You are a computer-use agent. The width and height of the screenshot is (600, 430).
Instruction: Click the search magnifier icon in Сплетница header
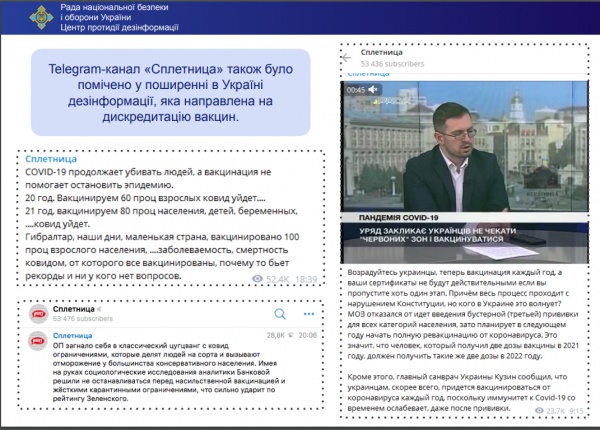pyautogui.click(x=280, y=314)
